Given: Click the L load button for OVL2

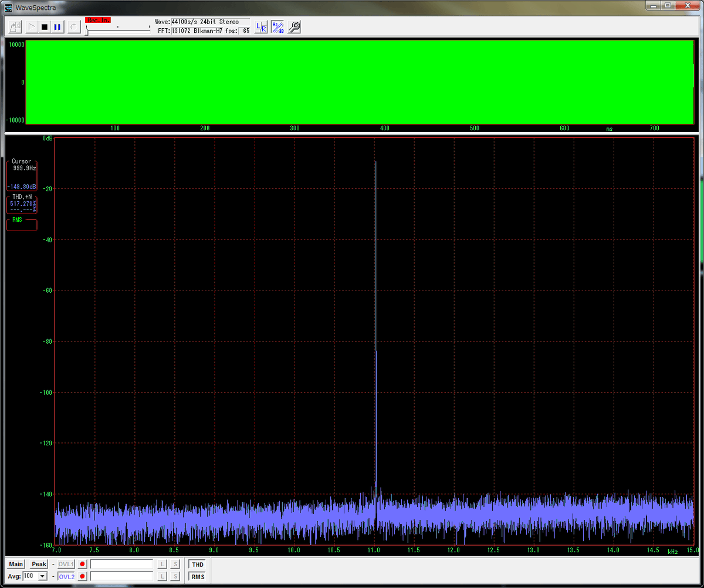Looking at the screenshot, I should pos(163,576).
